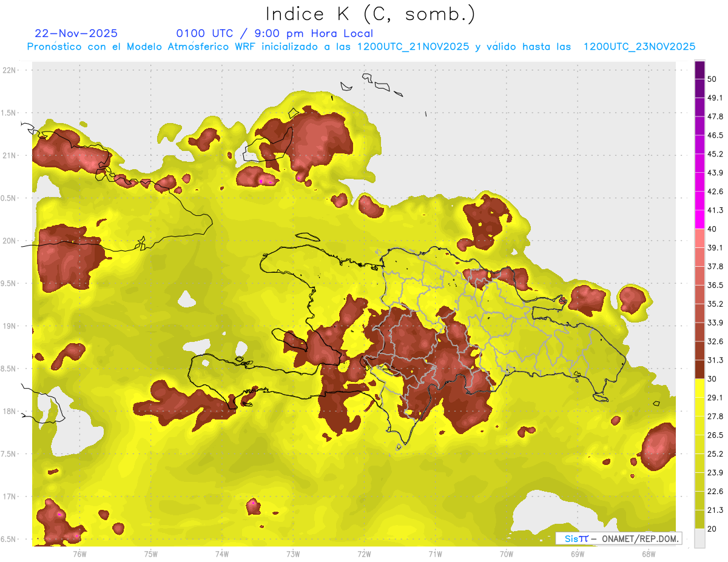
Task: Select the colorbar value "33.9"
Action: click(x=715, y=323)
